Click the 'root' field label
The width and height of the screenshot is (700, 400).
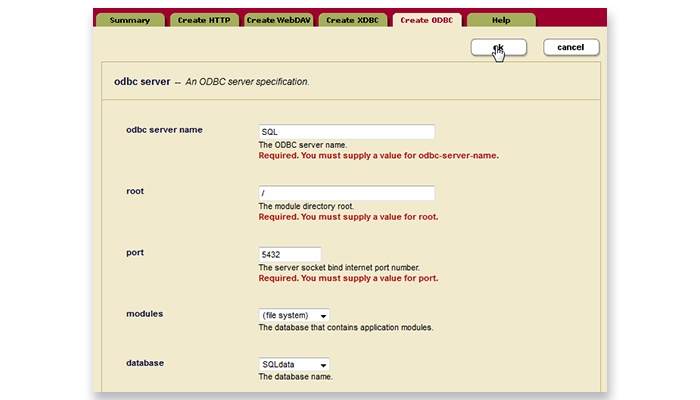point(136,190)
